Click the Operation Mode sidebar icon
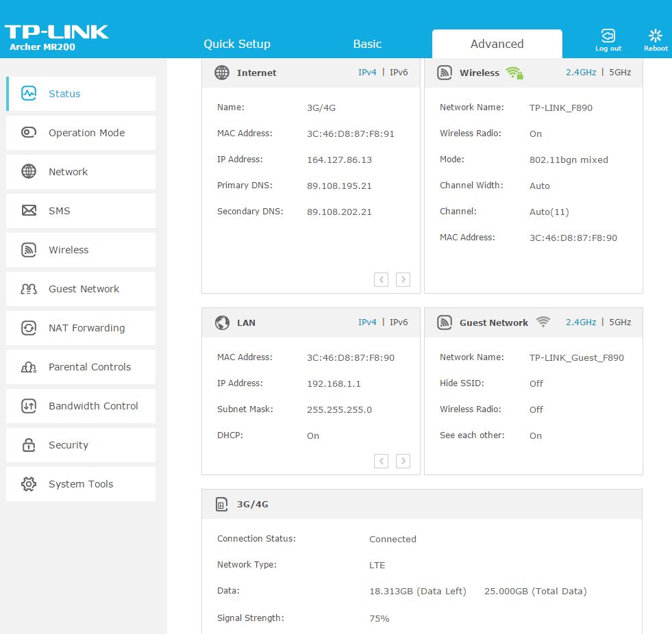 click(29, 132)
